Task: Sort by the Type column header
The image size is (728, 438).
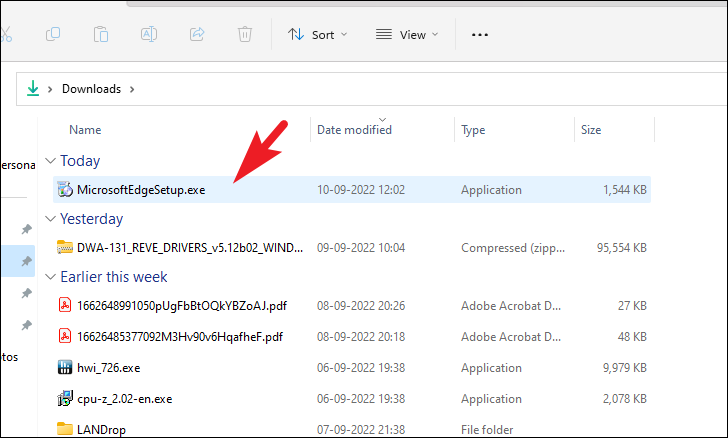Action: tap(473, 130)
